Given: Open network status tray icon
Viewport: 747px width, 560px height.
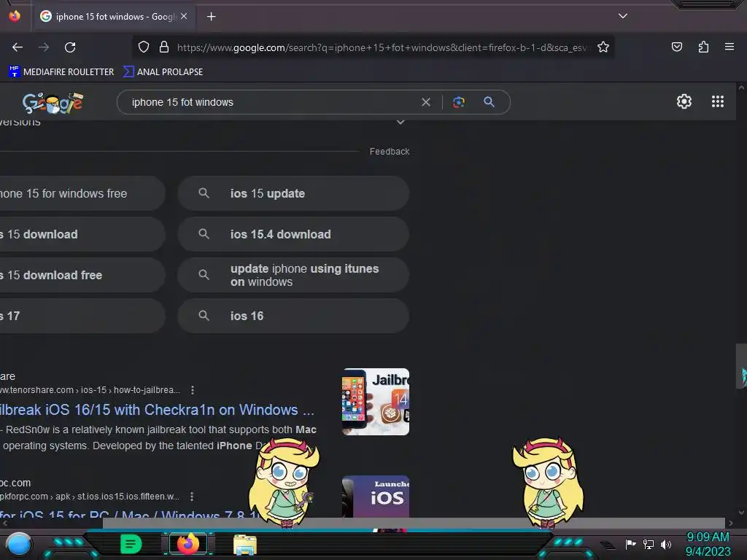Looking at the screenshot, I should click(x=649, y=544).
